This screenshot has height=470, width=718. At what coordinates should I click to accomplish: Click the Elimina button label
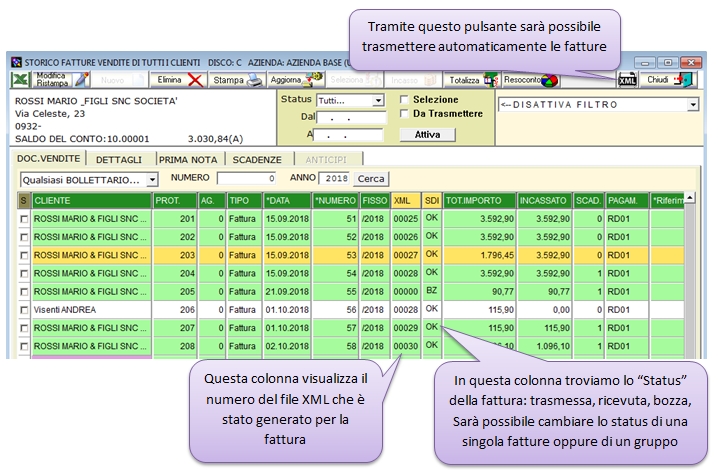click(x=169, y=80)
